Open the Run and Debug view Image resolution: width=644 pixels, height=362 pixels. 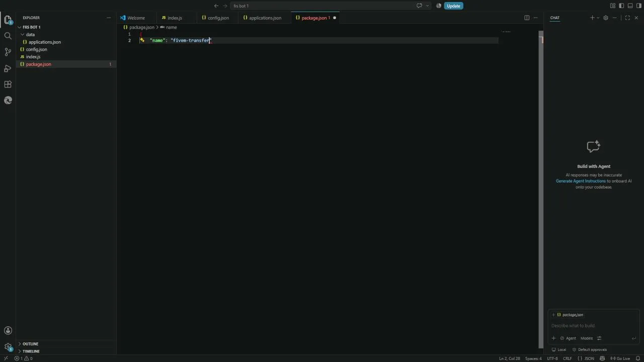point(8,68)
